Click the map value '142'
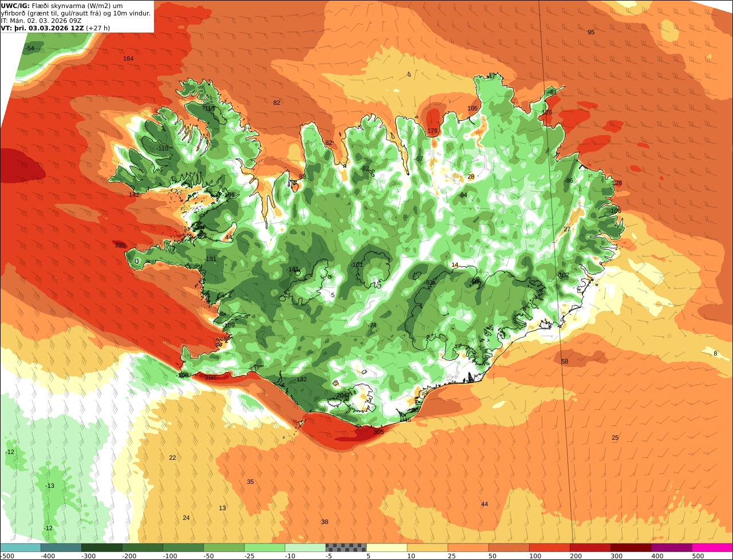Image resolution: width=733 pixels, height=560 pixels. 134,195
